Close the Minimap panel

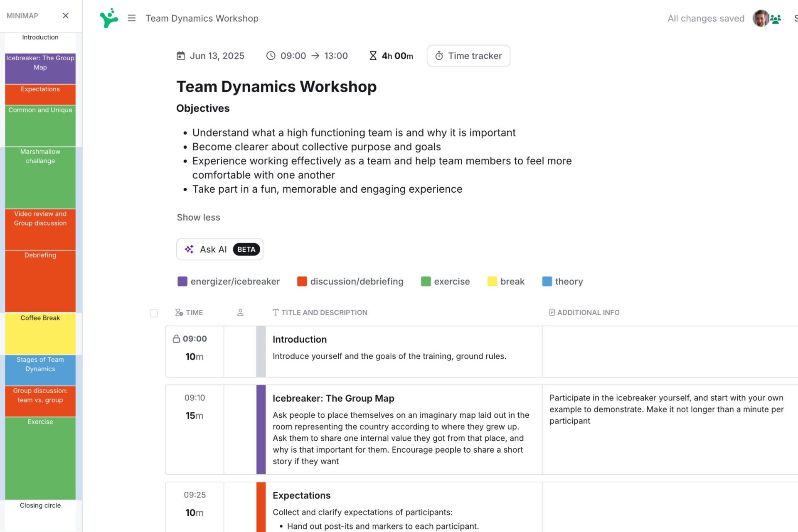[x=65, y=16]
